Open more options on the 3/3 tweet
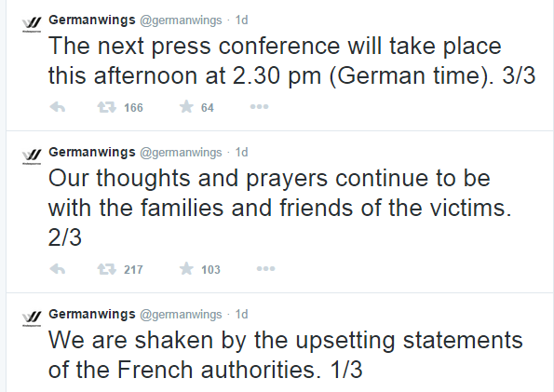This screenshot has width=554, height=392. [x=260, y=107]
